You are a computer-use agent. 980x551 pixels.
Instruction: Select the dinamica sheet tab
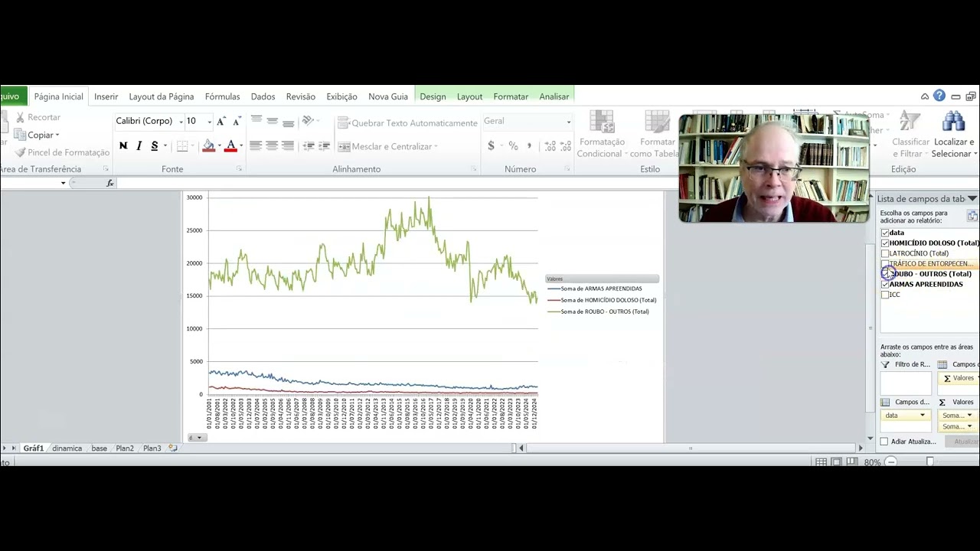pyautogui.click(x=67, y=448)
